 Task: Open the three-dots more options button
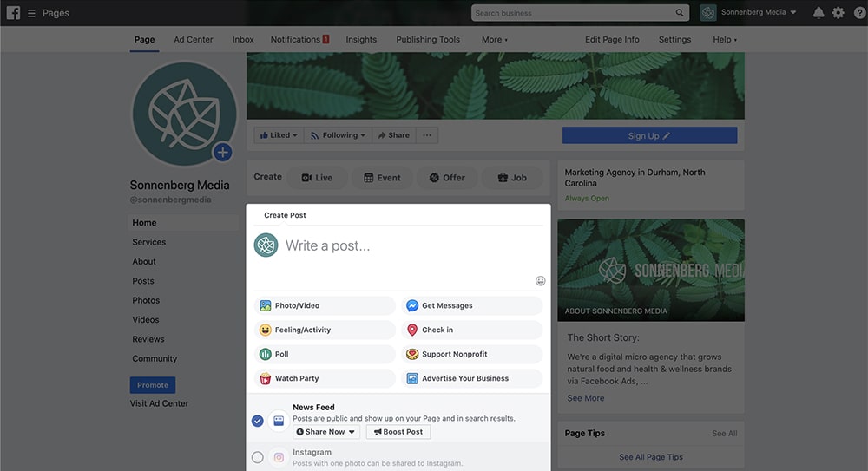click(426, 135)
